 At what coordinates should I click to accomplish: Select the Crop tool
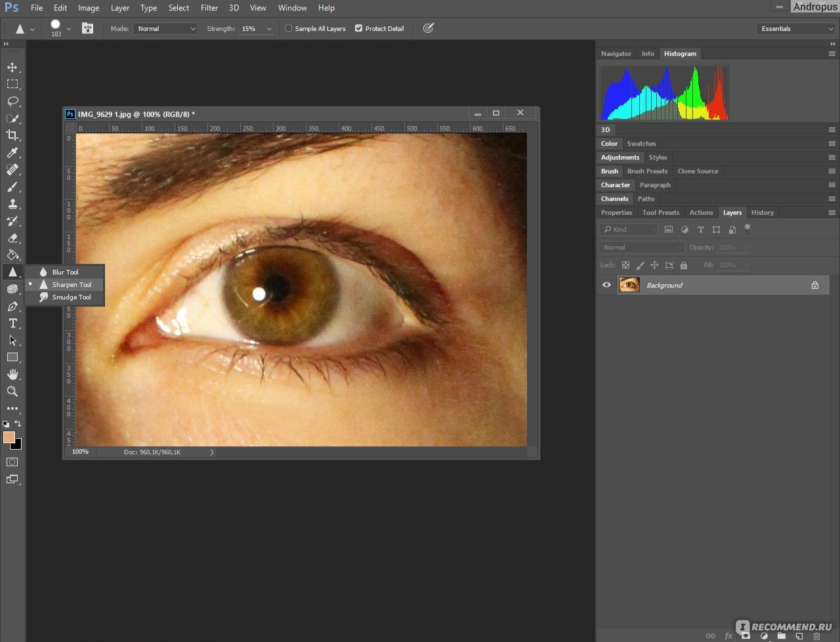12,135
